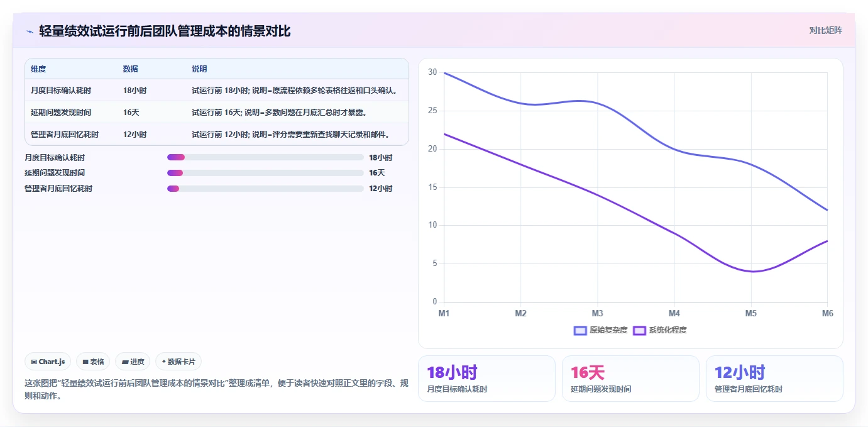Click the Chart.js tag chip
Image resolution: width=868 pixels, height=427 pixels.
[x=48, y=362]
